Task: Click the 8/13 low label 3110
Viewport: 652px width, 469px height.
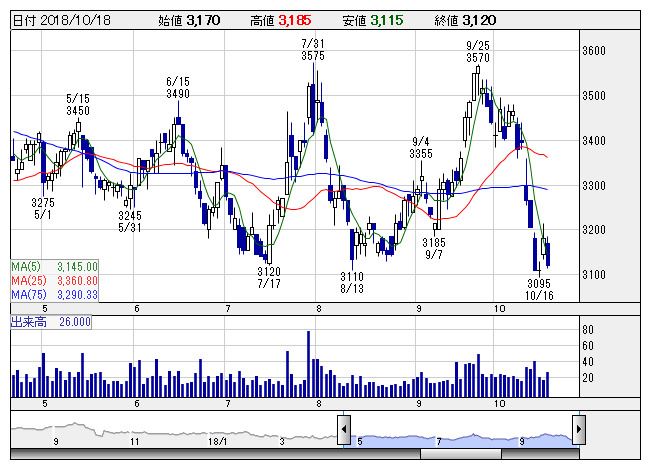Action: 351,276
